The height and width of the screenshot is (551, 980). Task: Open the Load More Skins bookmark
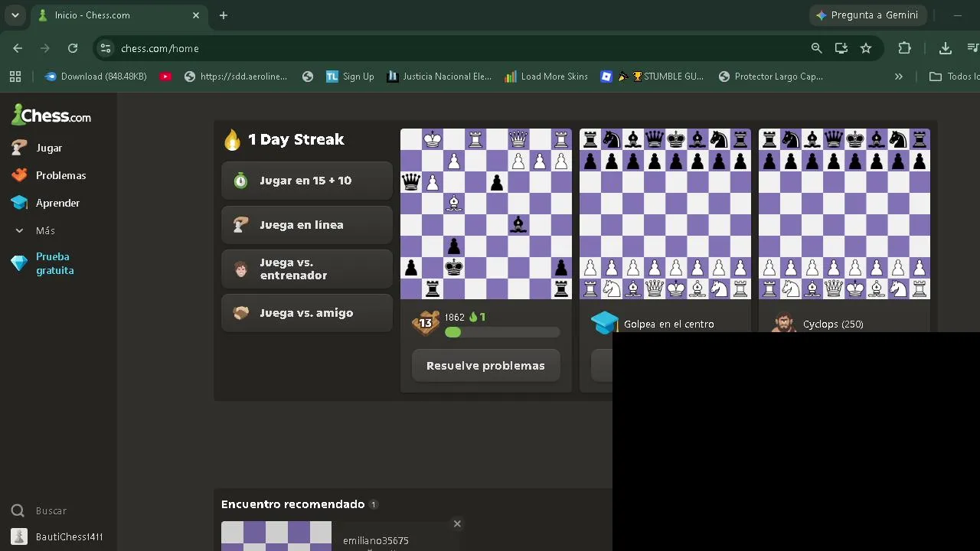click(x=547, y=77)
